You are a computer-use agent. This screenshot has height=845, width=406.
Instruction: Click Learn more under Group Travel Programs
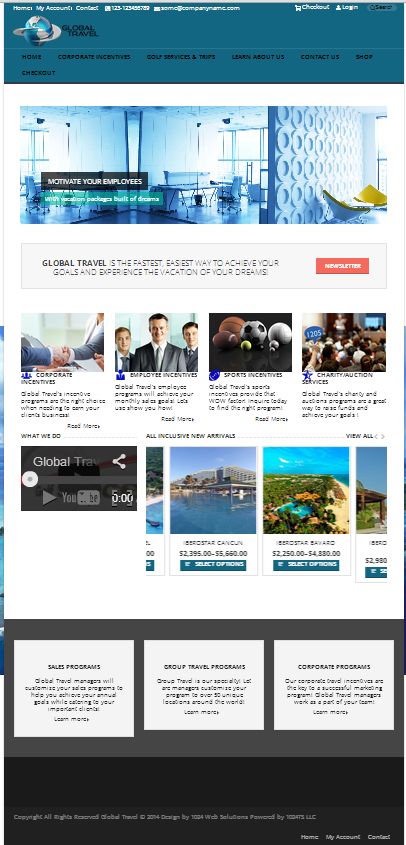201,712
